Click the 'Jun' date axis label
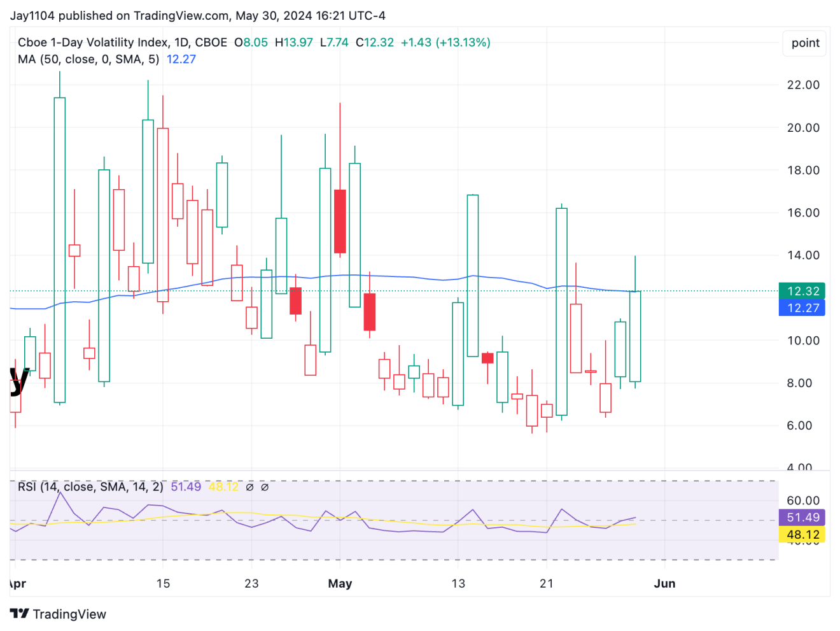 click(664, 583)
